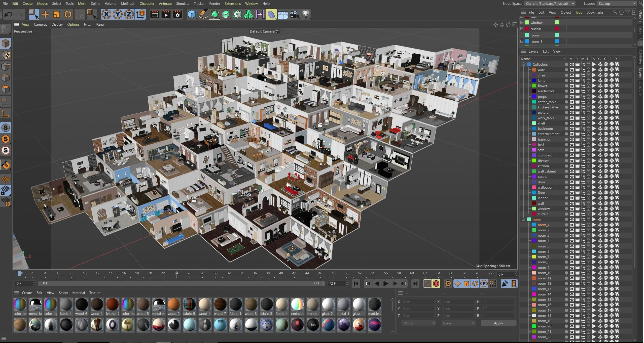The width and height of the screenshot is (644, 343).
Task: Select the Rotate tool
Action: tap(68, 14)
